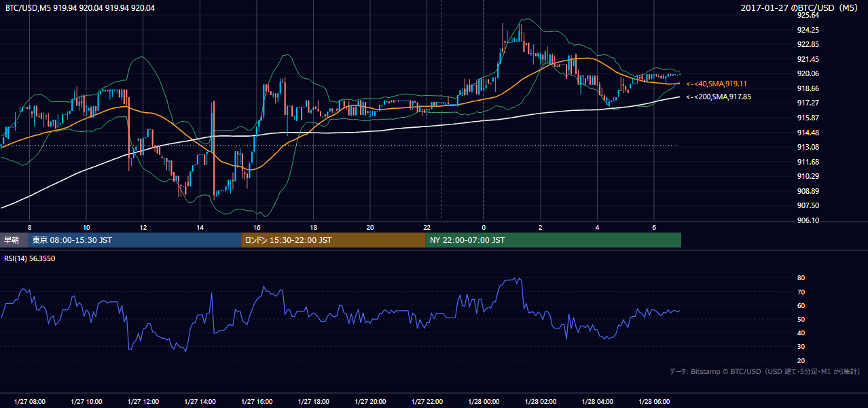Click price axis value 924.25

(x=808, y=30)
